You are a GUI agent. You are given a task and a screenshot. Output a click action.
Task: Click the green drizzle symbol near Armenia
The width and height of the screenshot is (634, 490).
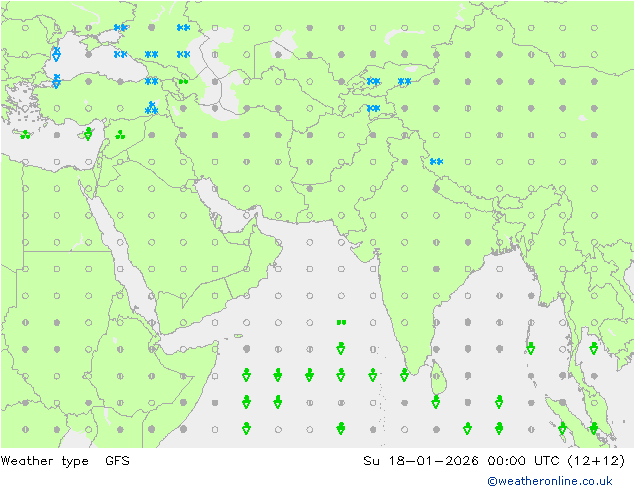point(184,82)
